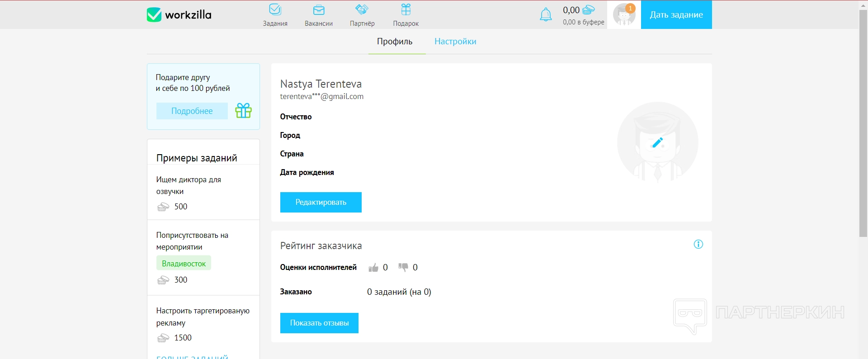Open the notifications bell

(546, 14)
